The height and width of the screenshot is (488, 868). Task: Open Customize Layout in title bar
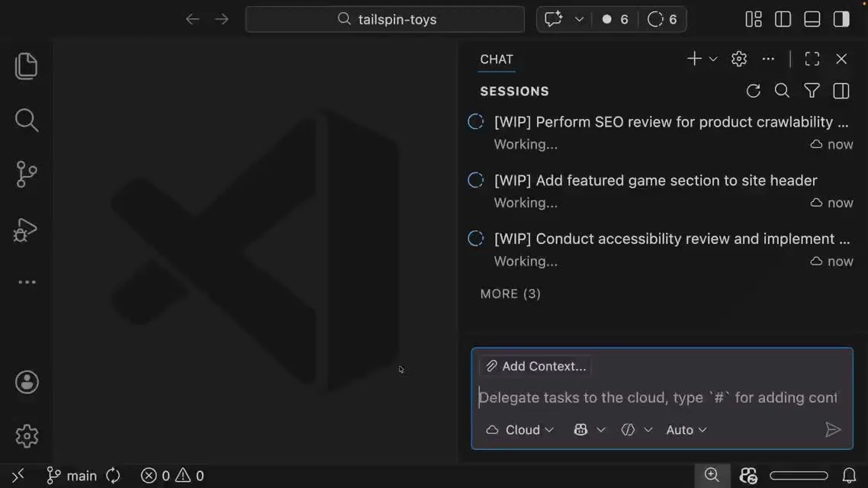coord(754,19)
